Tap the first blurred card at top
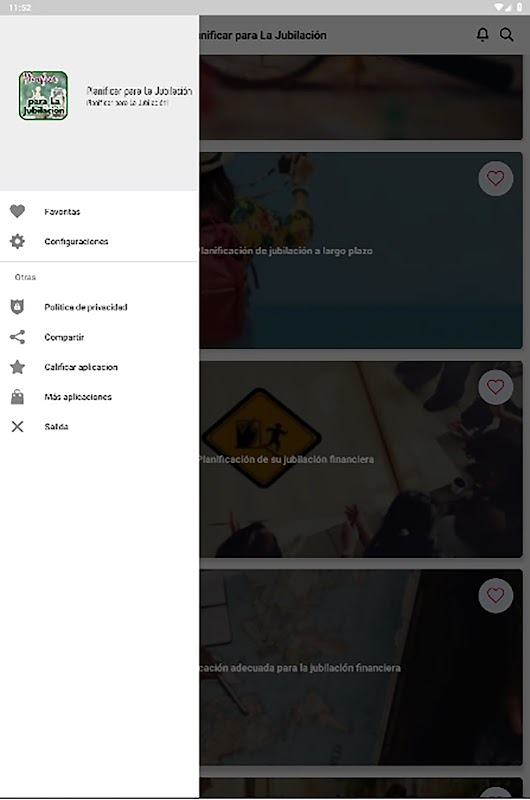 pos(361,97)
